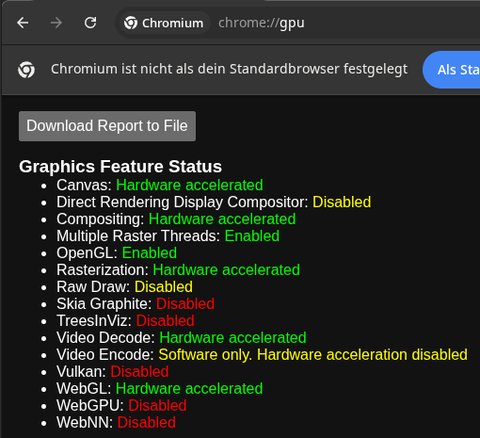The height and width of the screenshot is (438, 480).
Task: Click Rasterization: Hardware accelerated row
Action: click(178, 270)
